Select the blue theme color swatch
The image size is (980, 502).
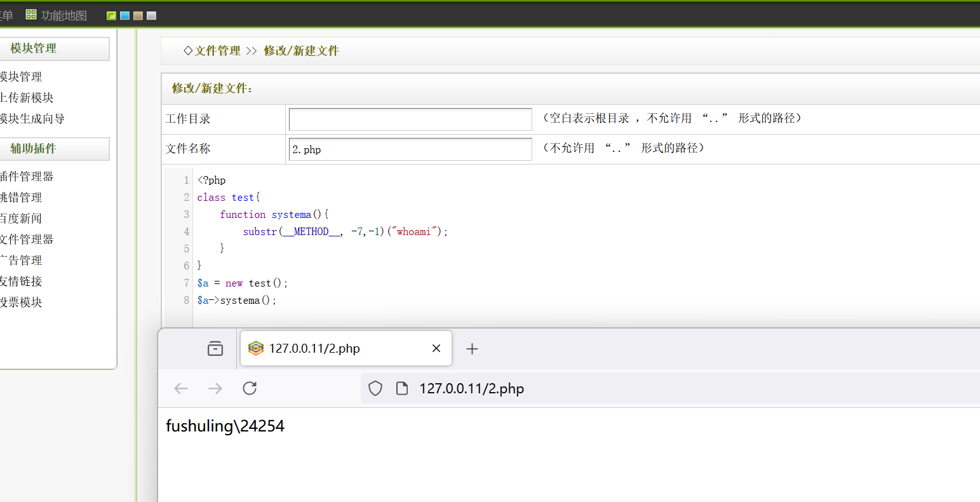pyautogui.click(x=125, y=16)
